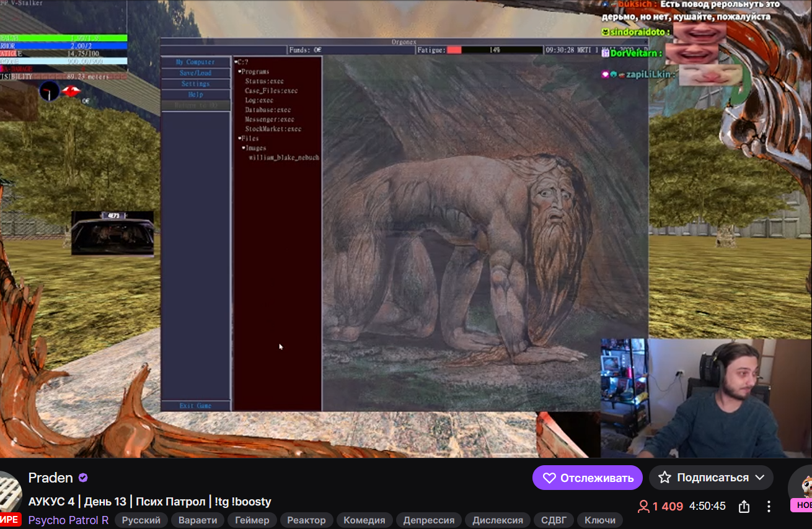Image resolution: width=812 pixels, height=529 pixels.
Task: Launch Case_Files:exec
Action: pos(271,91)
